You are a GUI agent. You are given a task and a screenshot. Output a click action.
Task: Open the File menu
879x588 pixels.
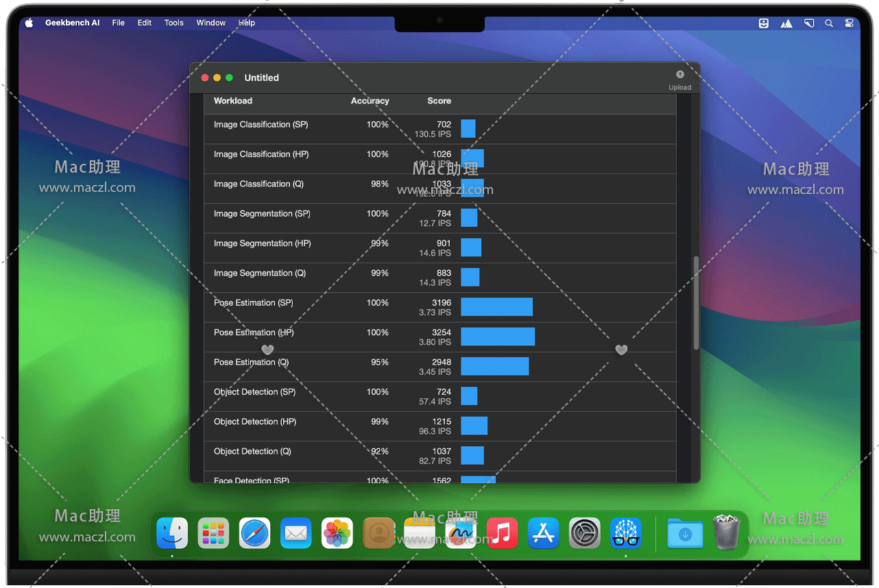(x=119, y=23)
